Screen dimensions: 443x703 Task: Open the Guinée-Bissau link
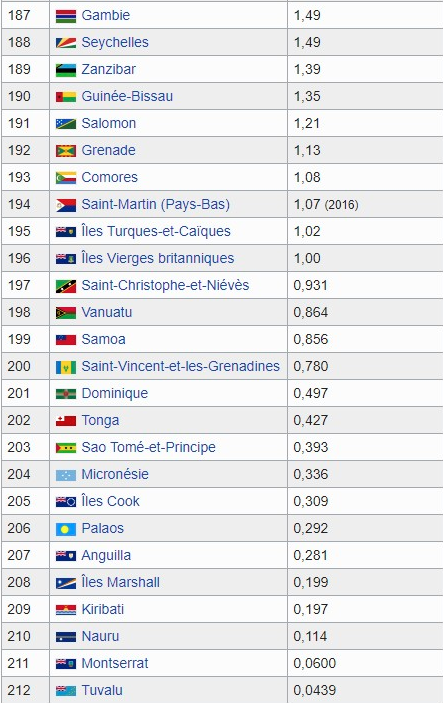pyautogui.click(x=127, y=96)
